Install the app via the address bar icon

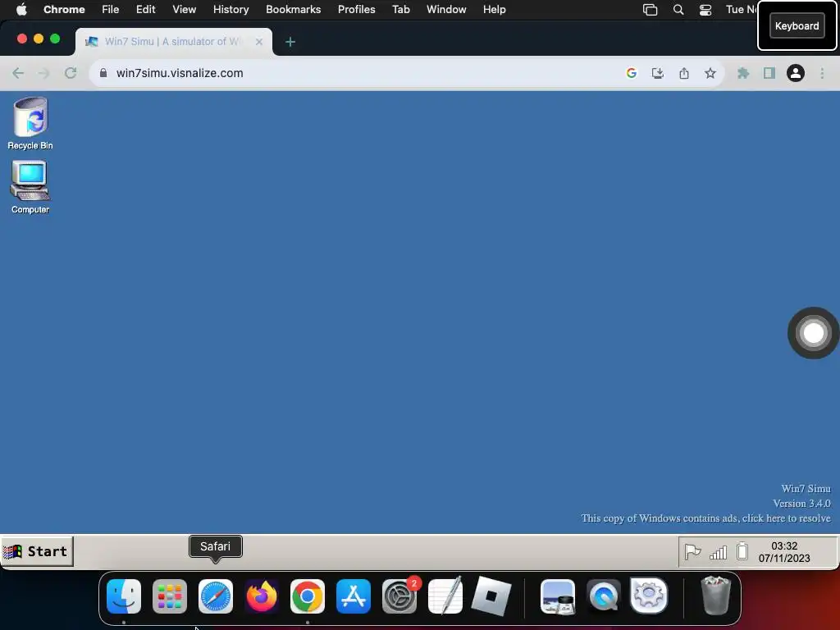click(x=658, y=73)
